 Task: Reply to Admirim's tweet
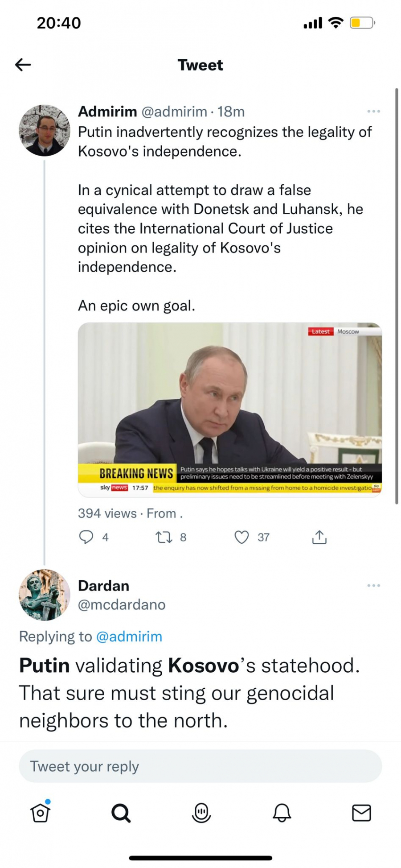click(x=87, y=537)
